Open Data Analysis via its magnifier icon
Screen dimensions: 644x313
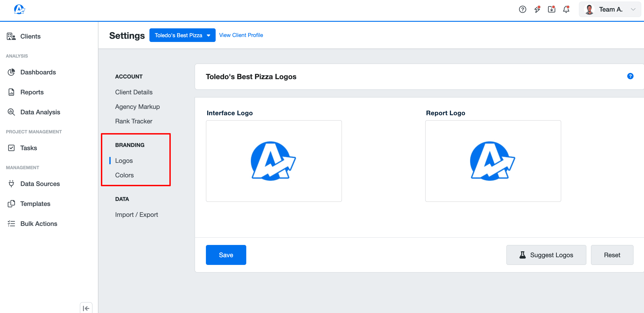11,112
